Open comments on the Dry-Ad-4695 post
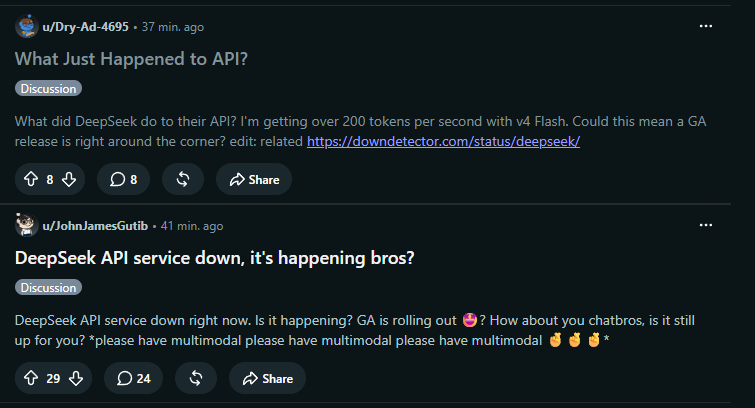The image size is (755, 408). (123, 179)
